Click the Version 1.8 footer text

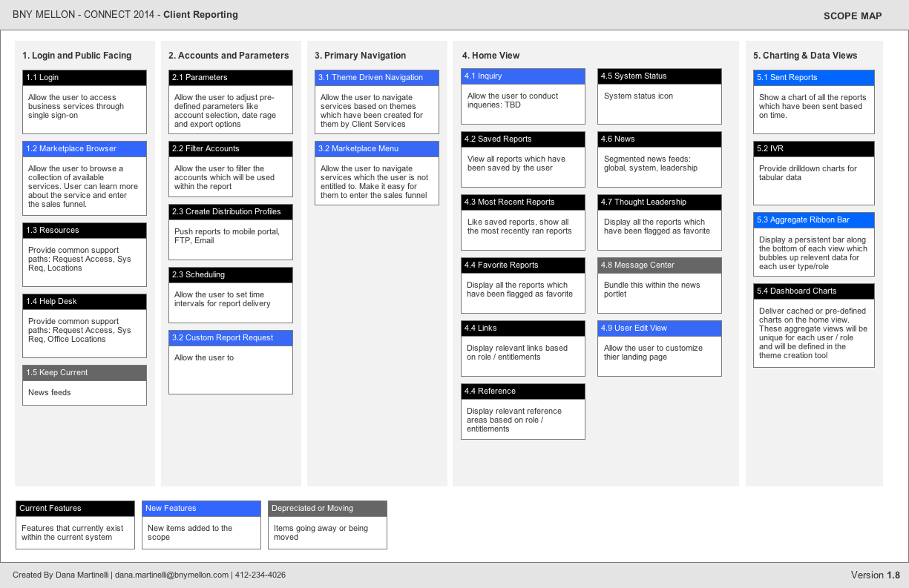point(875,575)
